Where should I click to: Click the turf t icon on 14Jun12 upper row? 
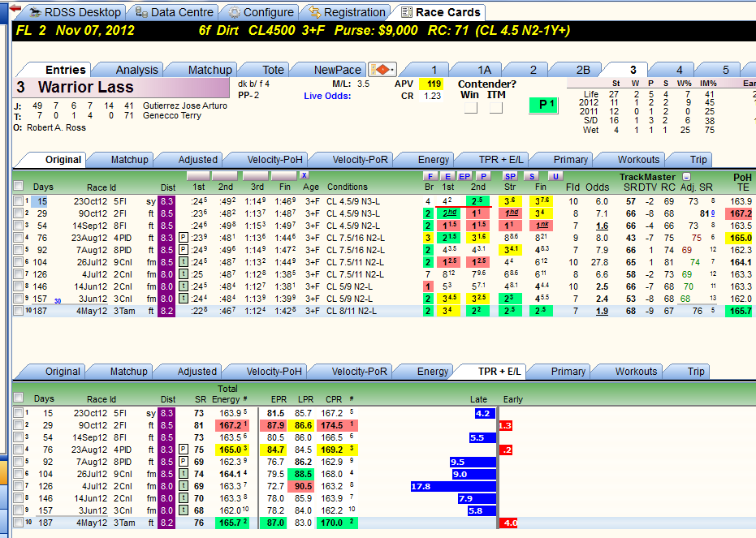coord(184,286)
